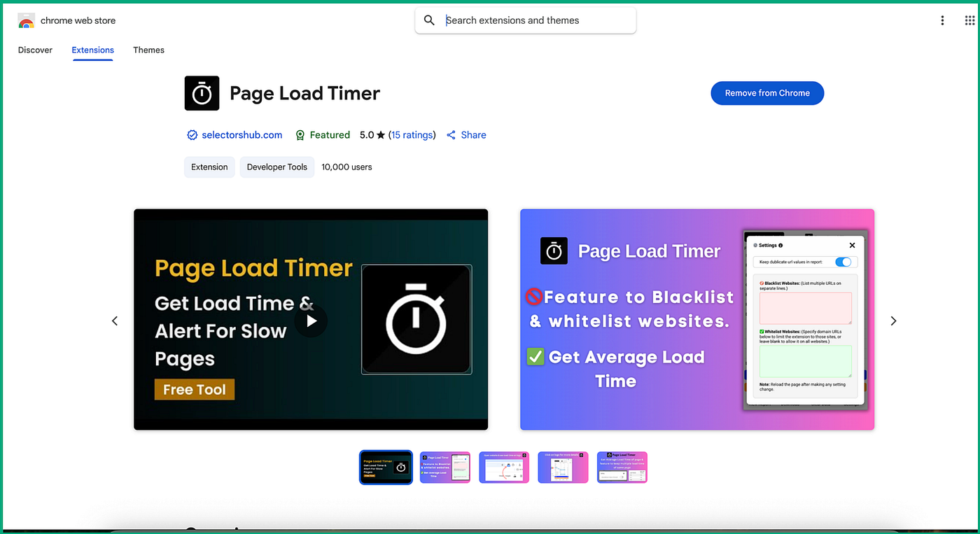Switch to the Themes tab
This screenshot has width=980, height=534.
pyautogui.click(x=148, y=50)
